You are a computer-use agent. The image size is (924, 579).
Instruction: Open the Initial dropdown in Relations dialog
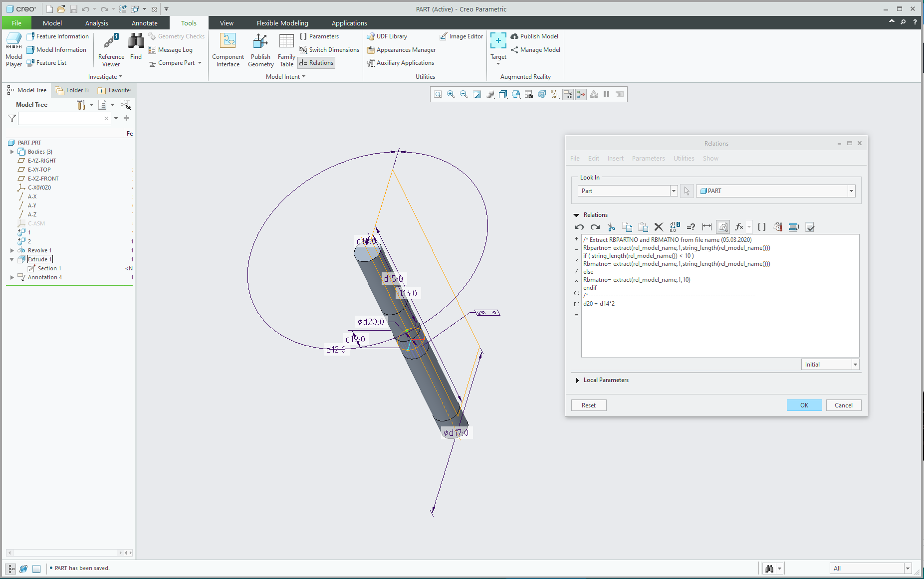[855, 365]
